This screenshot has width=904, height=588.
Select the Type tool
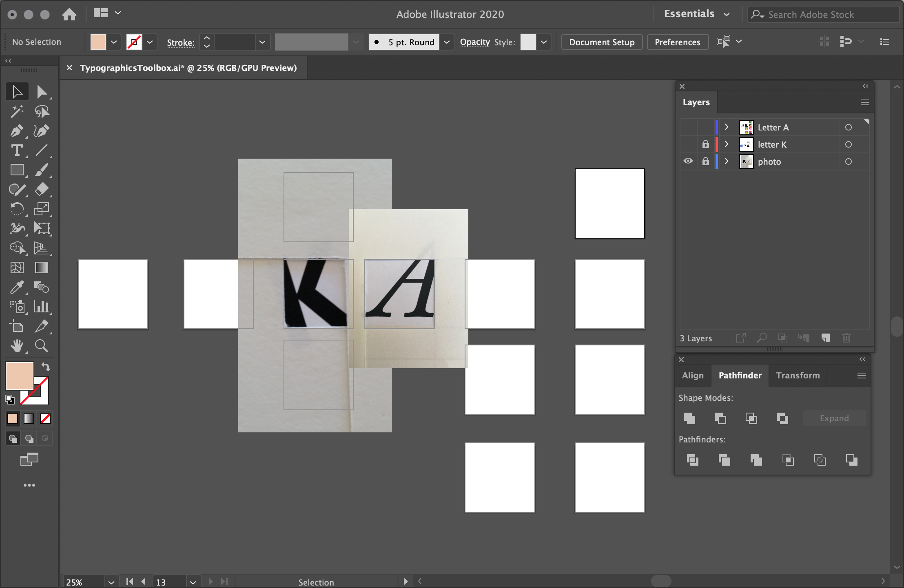pos(17,150)
